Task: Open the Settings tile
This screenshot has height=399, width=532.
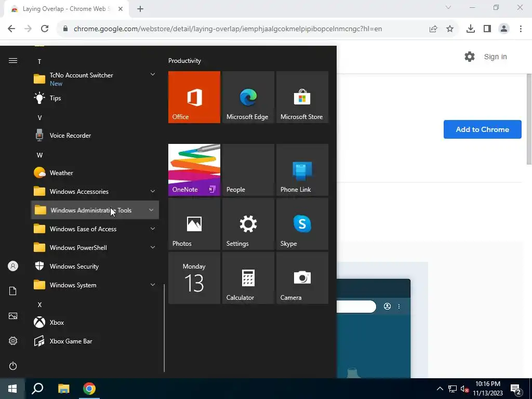Action: coord(248,224)
